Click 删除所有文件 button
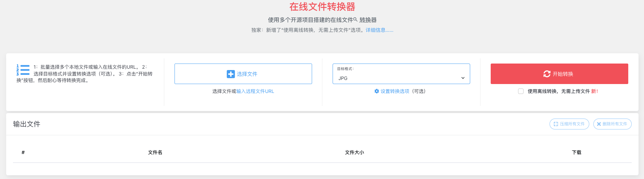Viewport: 644px width, 179px height. point(612,124)
